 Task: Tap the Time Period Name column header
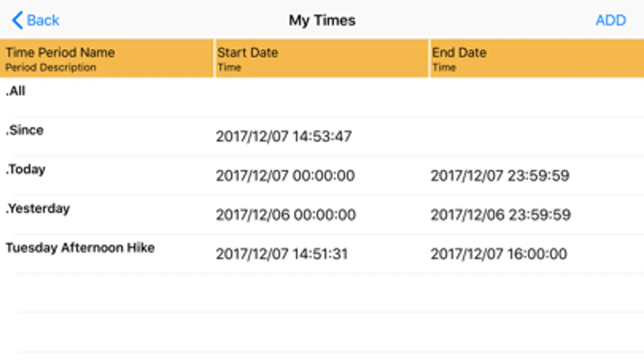pos(60,53)
